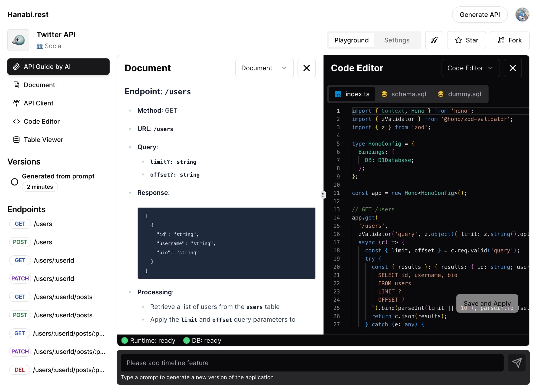Select the POST /users/:userId/posts endpoint
537x392 pixels.
pyautogui.click(x=58, y=315)
